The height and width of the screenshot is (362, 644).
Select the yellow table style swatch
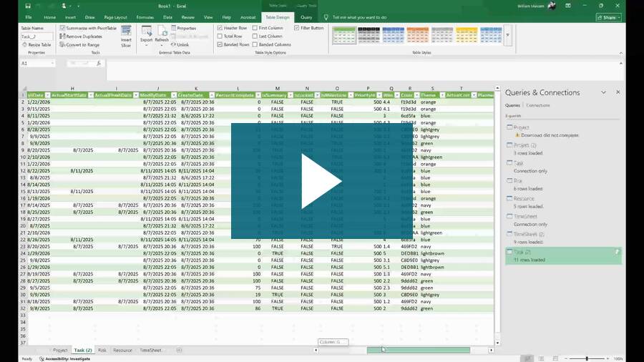coord(467,35)
